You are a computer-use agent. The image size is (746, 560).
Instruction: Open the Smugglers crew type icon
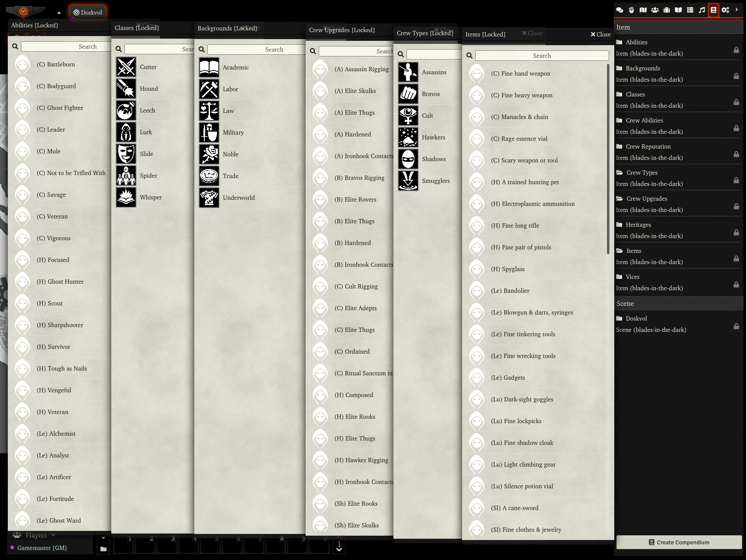(x=408, y=181)
